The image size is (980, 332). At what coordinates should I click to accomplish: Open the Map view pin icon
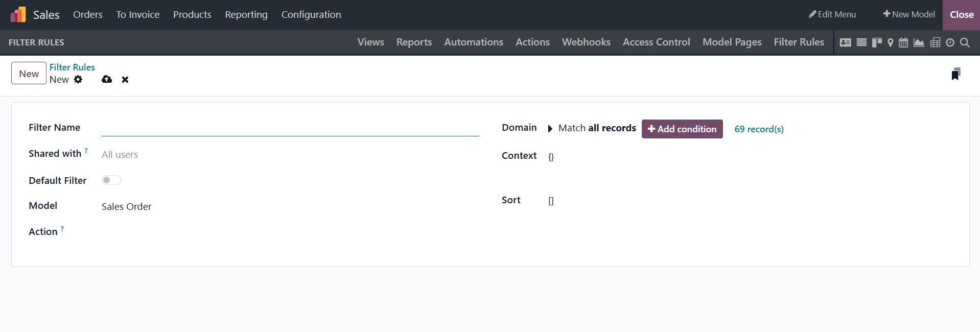(x=891, y=42)
